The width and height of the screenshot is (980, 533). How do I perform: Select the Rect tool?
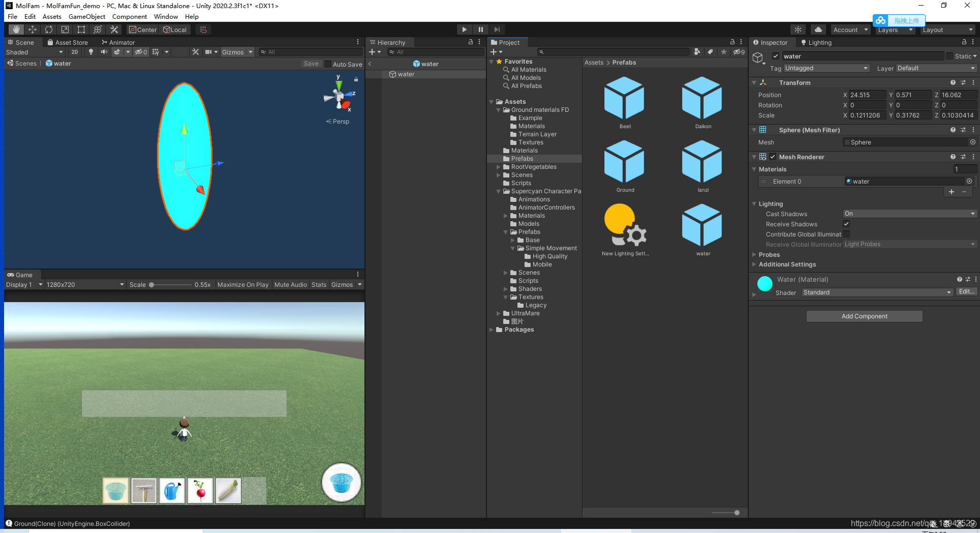(x=81, y=29)
